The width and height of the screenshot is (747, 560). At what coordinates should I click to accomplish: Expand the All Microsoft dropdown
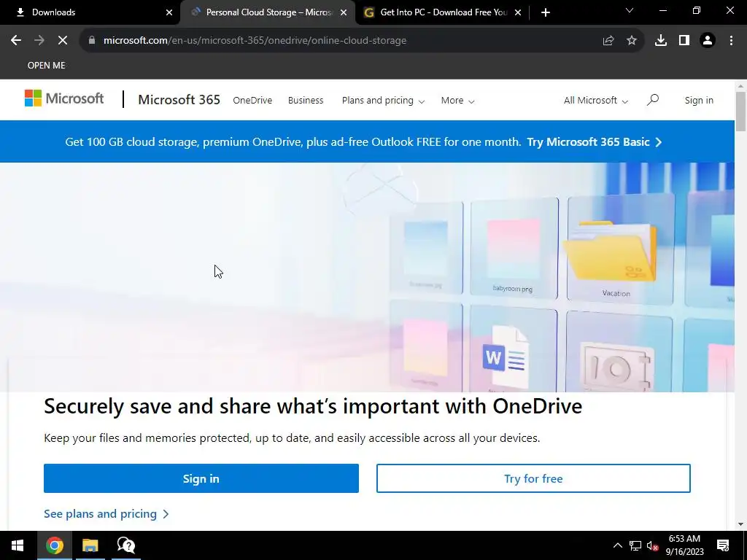click(x=595, y=101)
